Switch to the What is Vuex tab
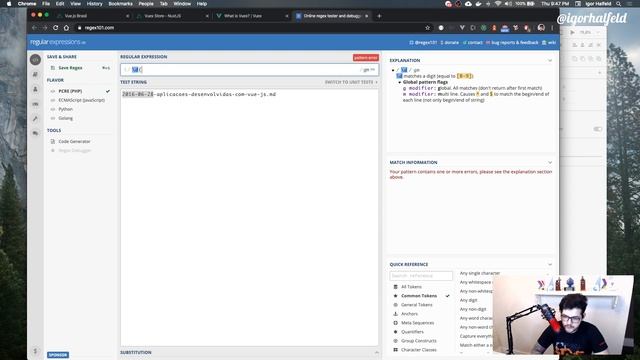Viewport: 640px width, 360px height. (251, 16)
